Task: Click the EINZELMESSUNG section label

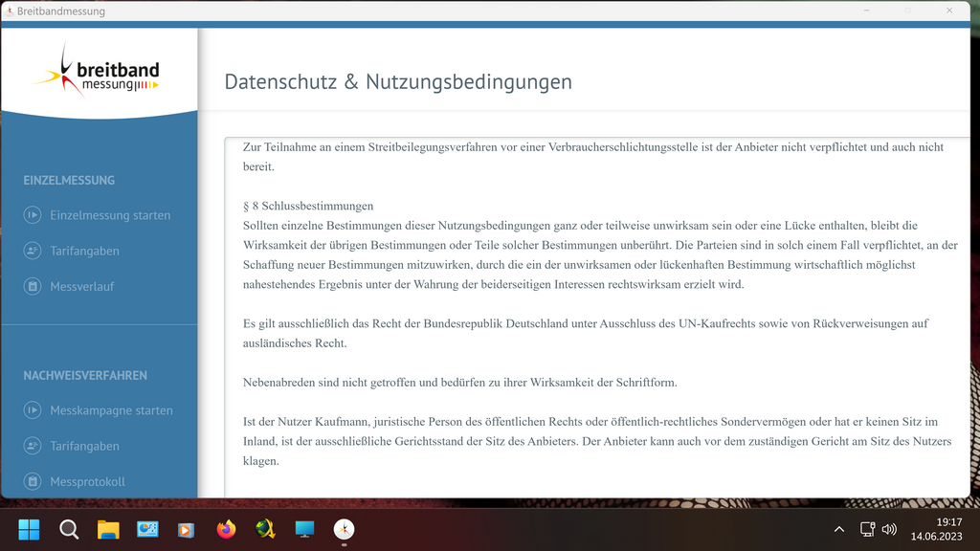Action: (x=69, y=180)
